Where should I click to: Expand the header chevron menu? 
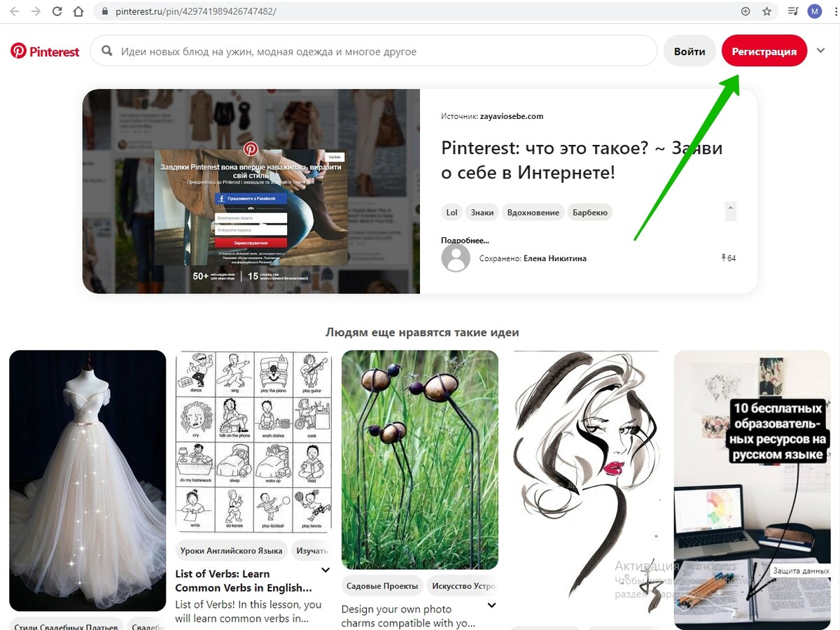(x=821, y=50)
